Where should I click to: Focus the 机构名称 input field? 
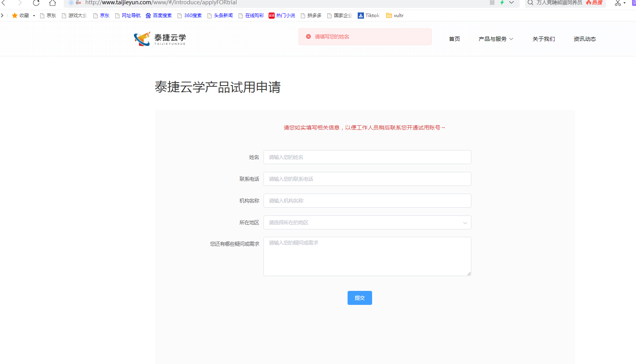(367, 201)
